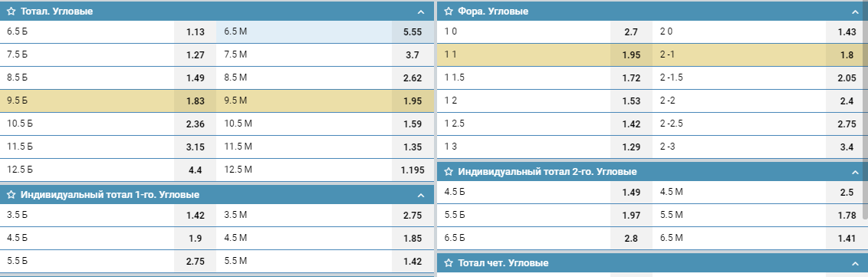Image resolution: width=868 pixels, height=277 pixels.
Task: Favorite Индивидуальный тотал 1-го. Угловые section
Action: (11, 194)
